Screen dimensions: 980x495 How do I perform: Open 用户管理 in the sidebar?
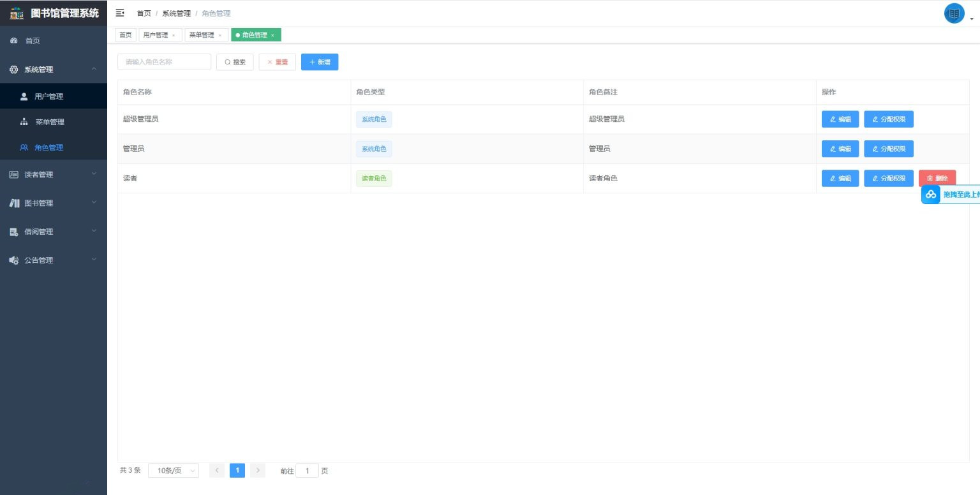(48, 96)
